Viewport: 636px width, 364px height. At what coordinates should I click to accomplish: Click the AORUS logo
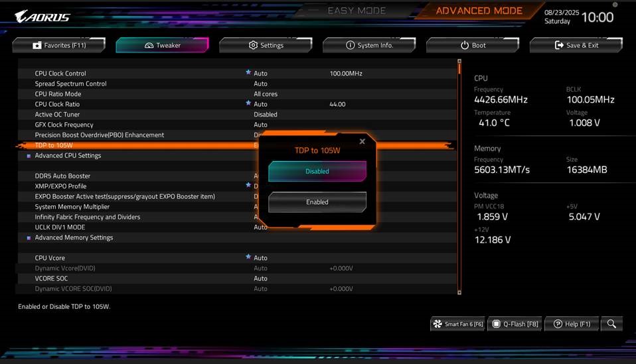coord(42,17)
